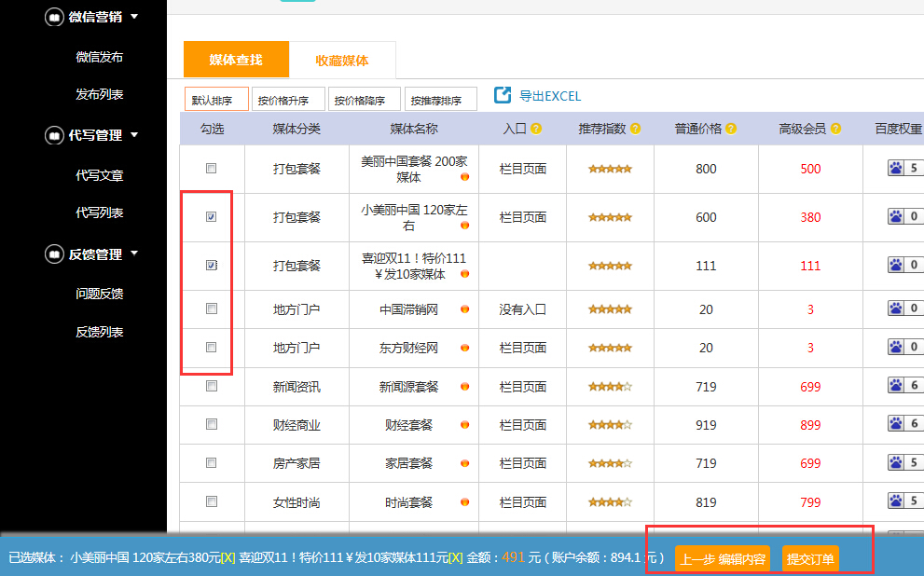This screenshot has width=924, height=576.
Task: Click the 微信营销 sidebar category icon
Action: 55,16
